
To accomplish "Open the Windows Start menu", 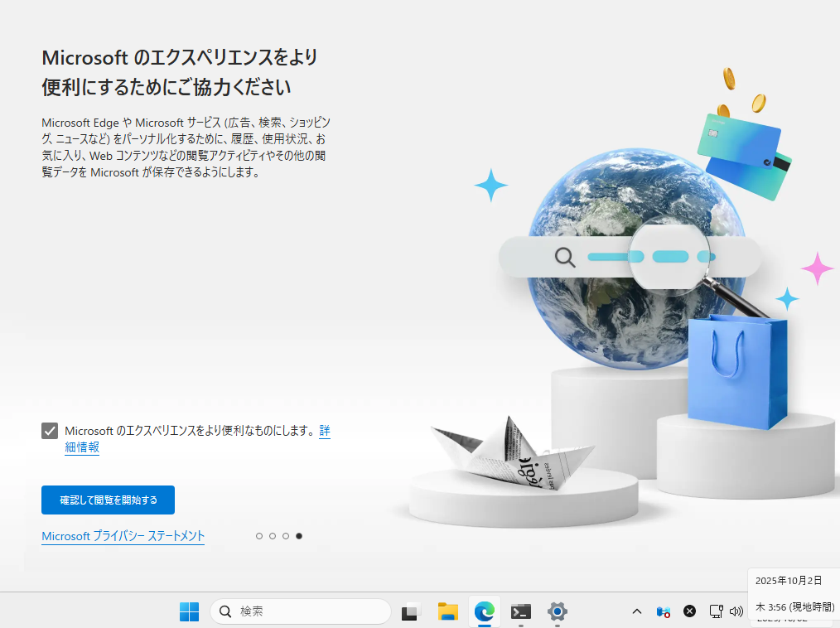I will pos(189,611).
